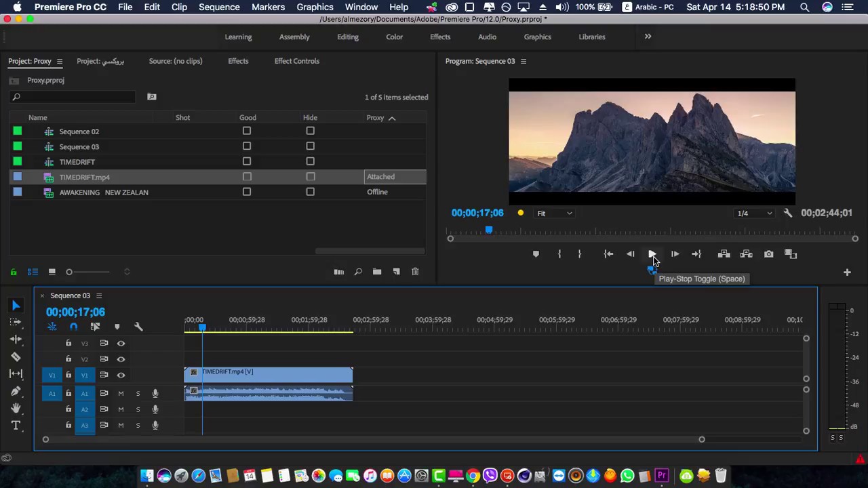
Task: Expand the workspace overflow chevron menu
Action: pyautogui.click(x=648, y=37)
